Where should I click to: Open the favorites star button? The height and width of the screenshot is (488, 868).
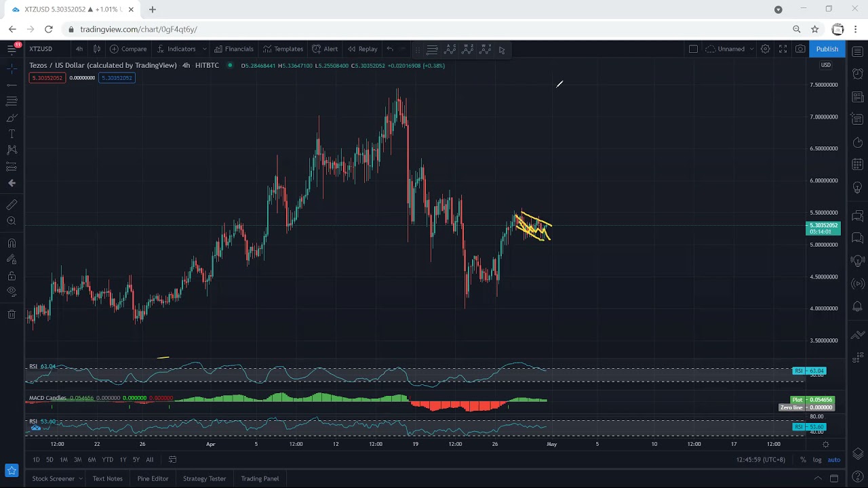(x=12, y=470)
